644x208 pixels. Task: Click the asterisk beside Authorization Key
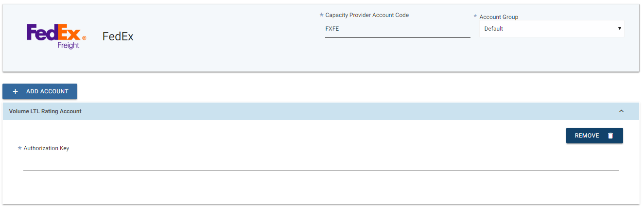click(x=19, y=148)
